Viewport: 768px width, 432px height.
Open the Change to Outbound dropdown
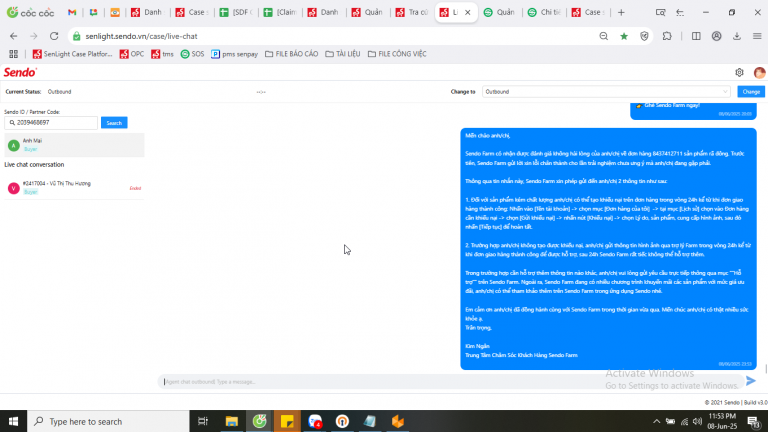click(x=606, y=92)
